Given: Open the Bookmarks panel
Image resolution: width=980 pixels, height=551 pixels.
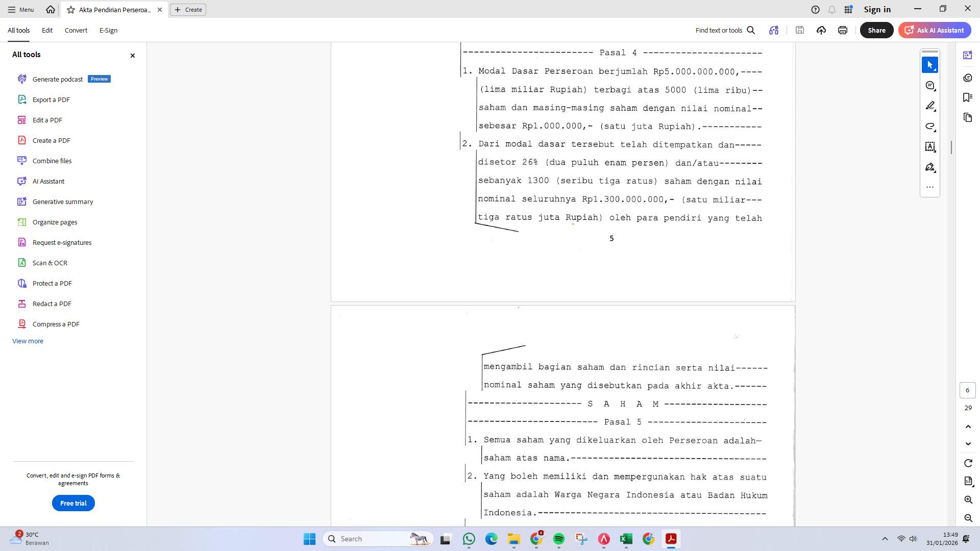Looking at the screenshot, I should pyautogui.click(x=968, y=97).
